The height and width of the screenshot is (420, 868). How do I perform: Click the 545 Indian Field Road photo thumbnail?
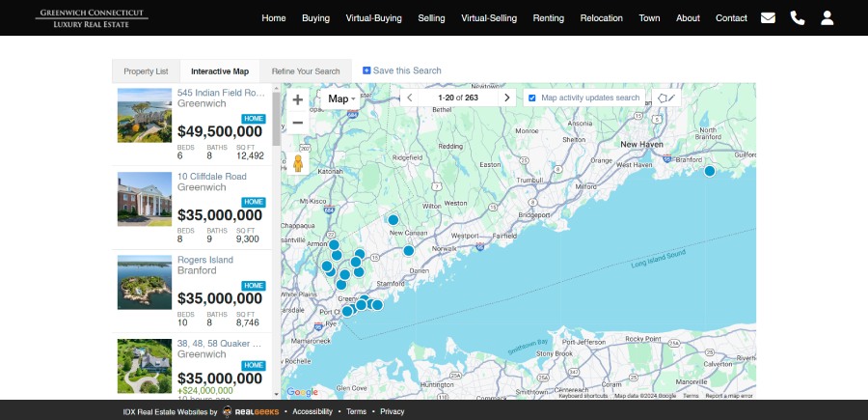tap(145, 115)
